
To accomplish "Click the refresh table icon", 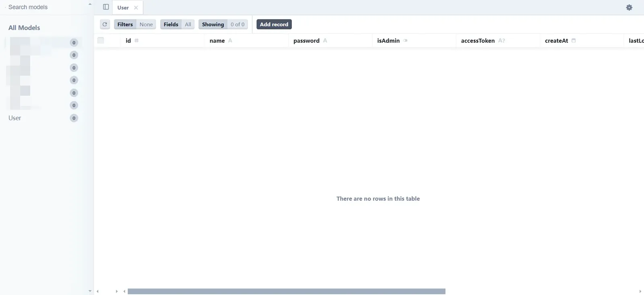I will (105, 25).
